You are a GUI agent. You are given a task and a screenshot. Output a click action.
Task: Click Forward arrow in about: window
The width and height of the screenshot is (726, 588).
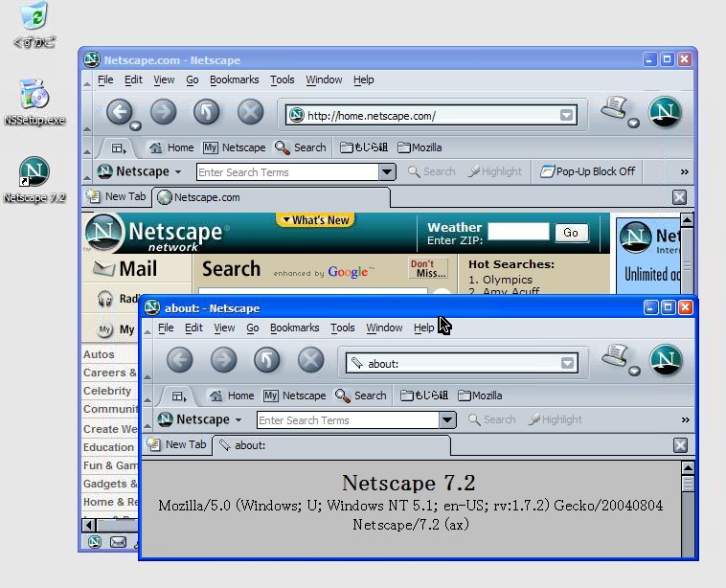click(x=223, y=360)
